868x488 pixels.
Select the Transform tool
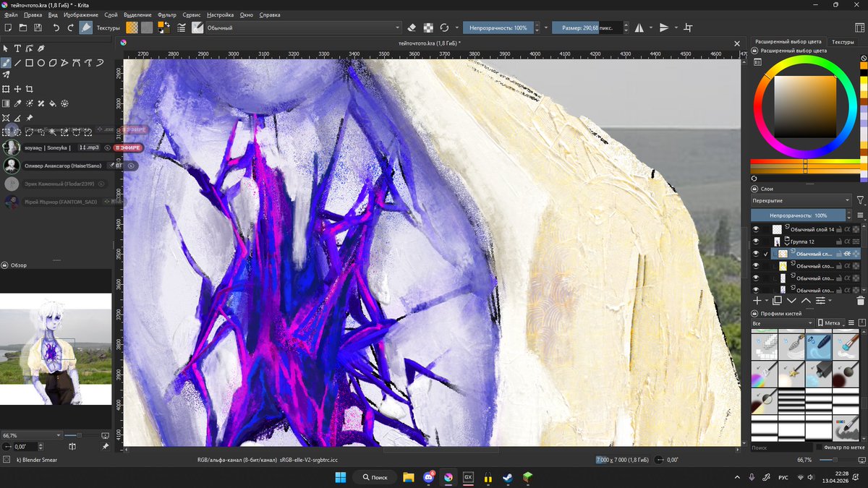tap(6, 89)
